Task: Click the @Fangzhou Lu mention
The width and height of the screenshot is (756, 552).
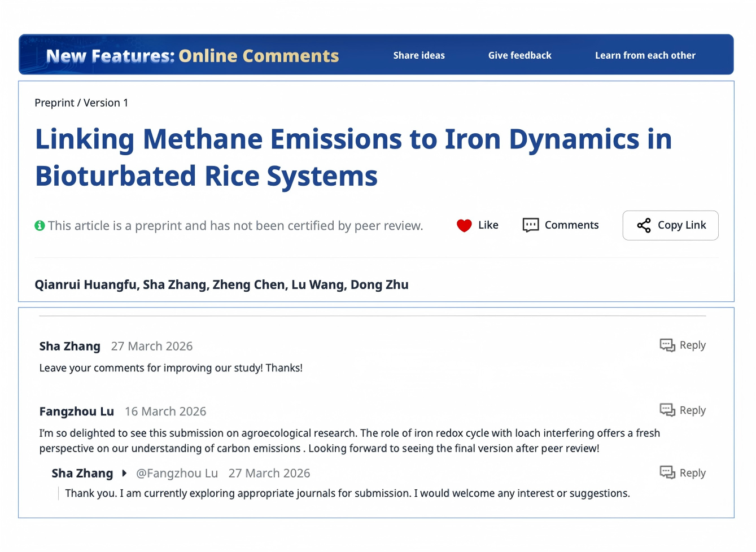Action: (x=177, y=474)
